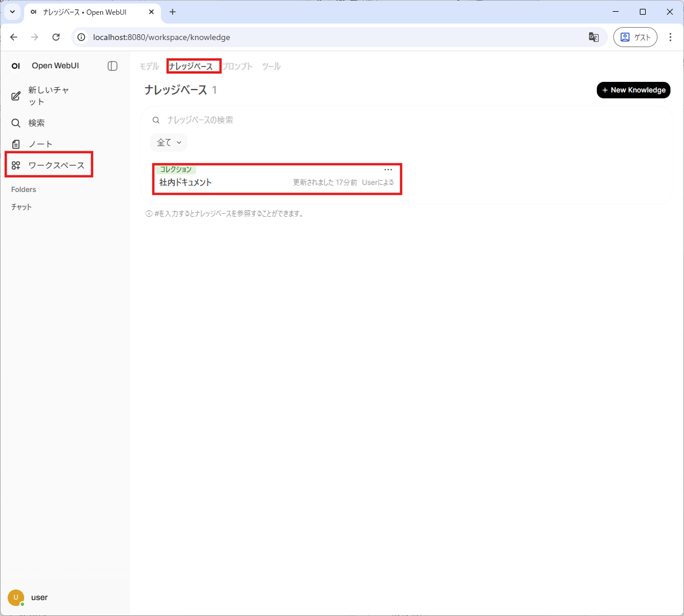Switch to the モデル tab
The width and height of the screenshot is (684, 616).
(x=149, y=67)
